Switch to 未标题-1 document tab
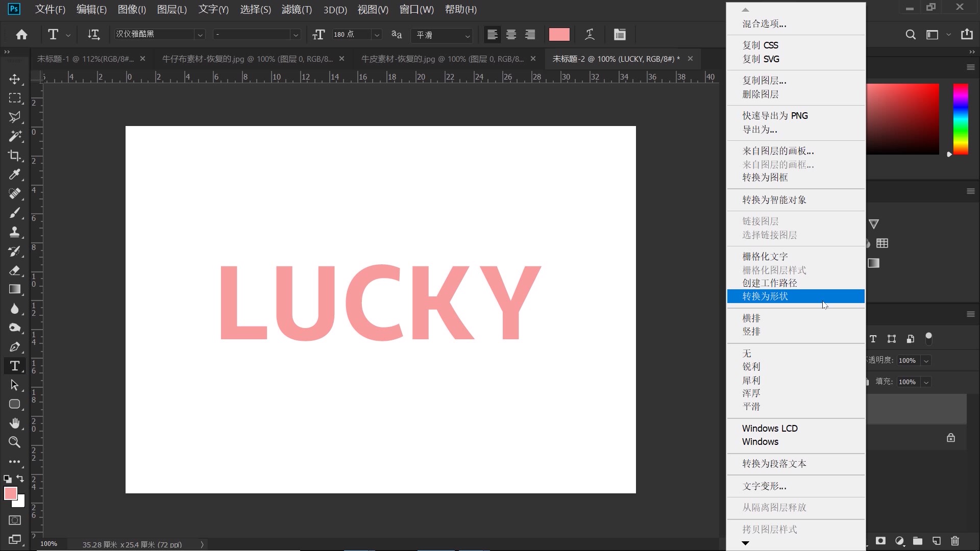 tap(85, 59)
